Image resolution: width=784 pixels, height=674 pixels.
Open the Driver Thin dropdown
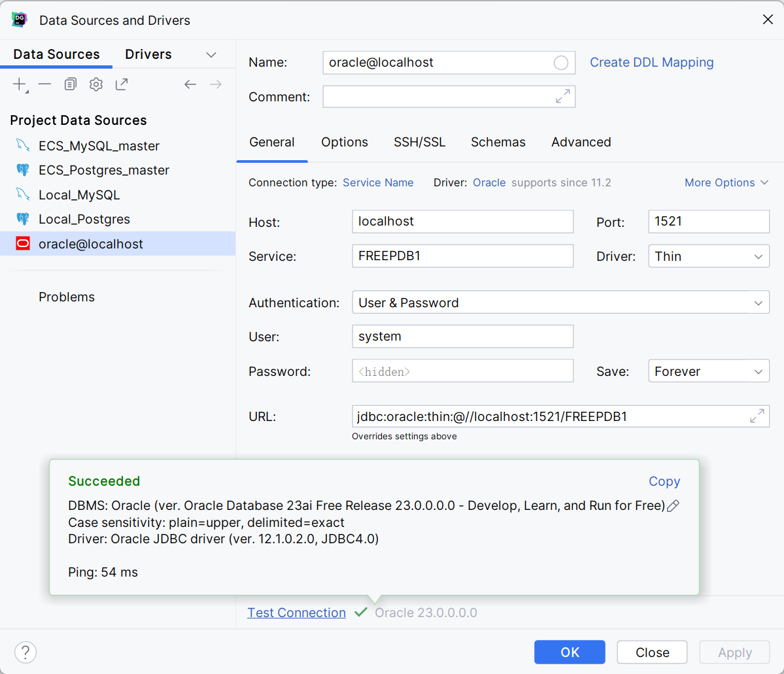pyautogui.click(x=709, y=256)
